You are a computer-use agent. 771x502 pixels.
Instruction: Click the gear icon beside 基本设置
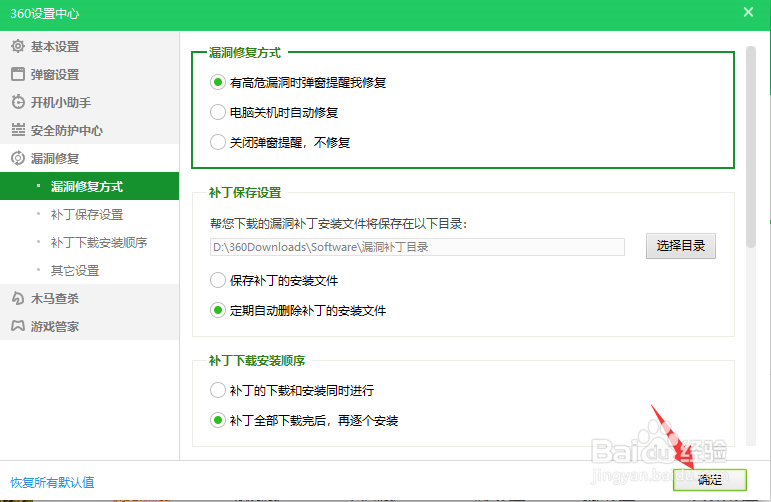[x=18, y=46]
